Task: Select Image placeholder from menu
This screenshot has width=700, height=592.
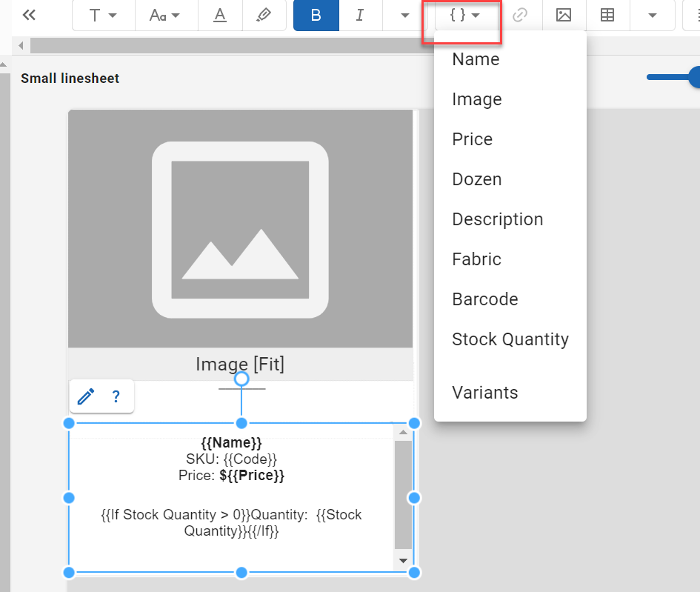Action: 510,99
